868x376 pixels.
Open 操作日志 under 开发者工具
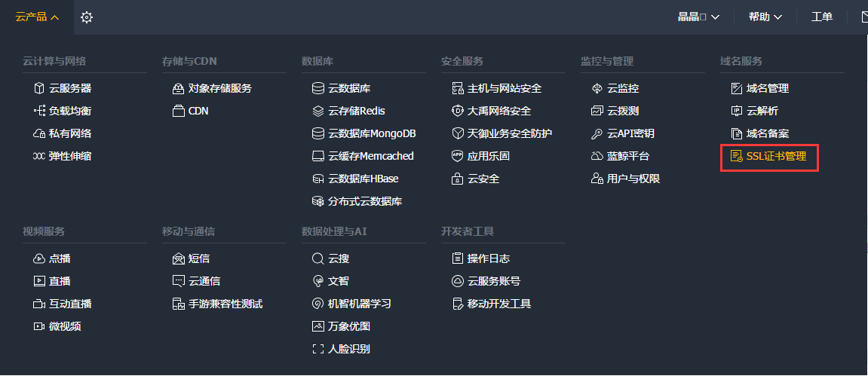click(489, 258)
